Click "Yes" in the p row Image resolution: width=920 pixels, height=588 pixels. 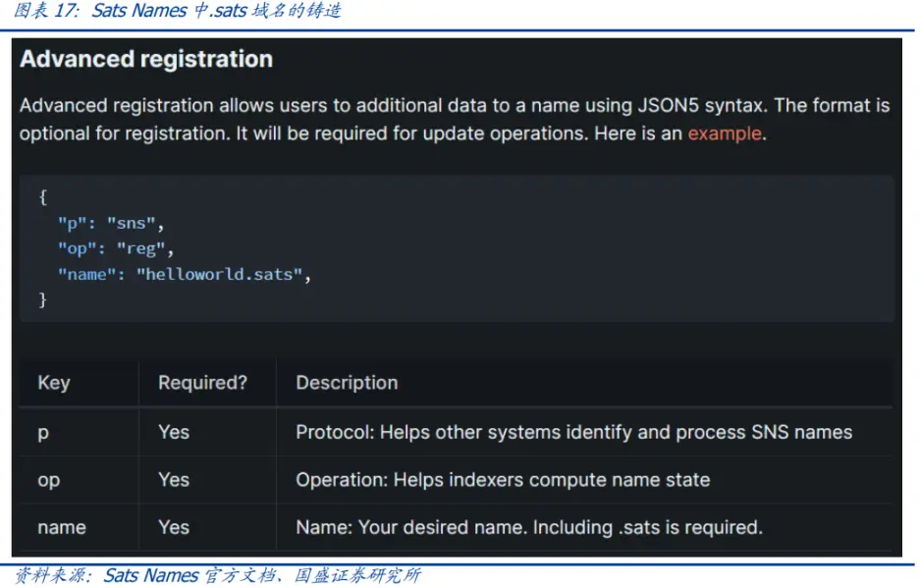click(174, 432)
